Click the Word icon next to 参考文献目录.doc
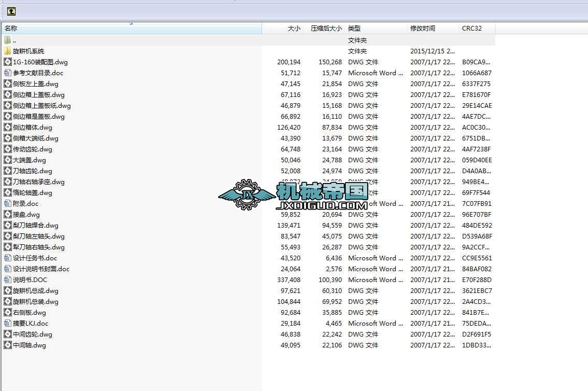Viewport: 588px width, 391px height. 6,73
